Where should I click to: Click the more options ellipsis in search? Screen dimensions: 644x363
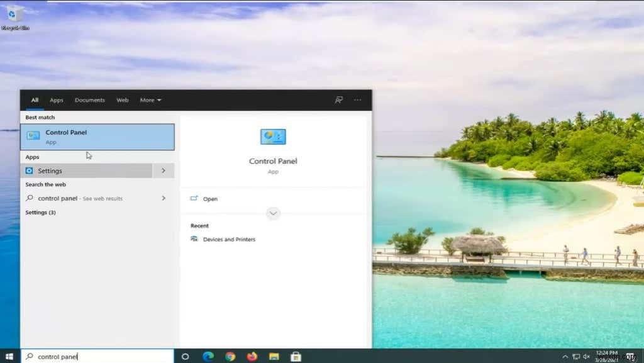point(357,100)
